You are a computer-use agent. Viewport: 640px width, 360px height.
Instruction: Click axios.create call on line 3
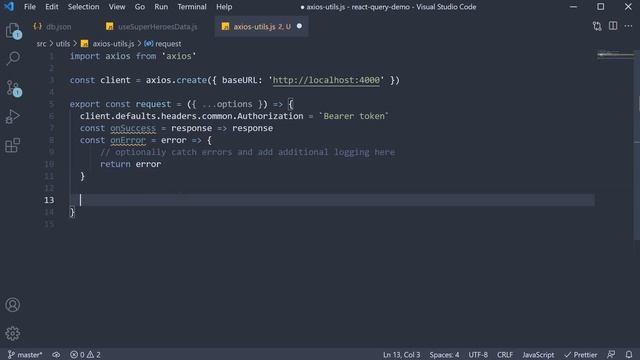tap(176, 80)
